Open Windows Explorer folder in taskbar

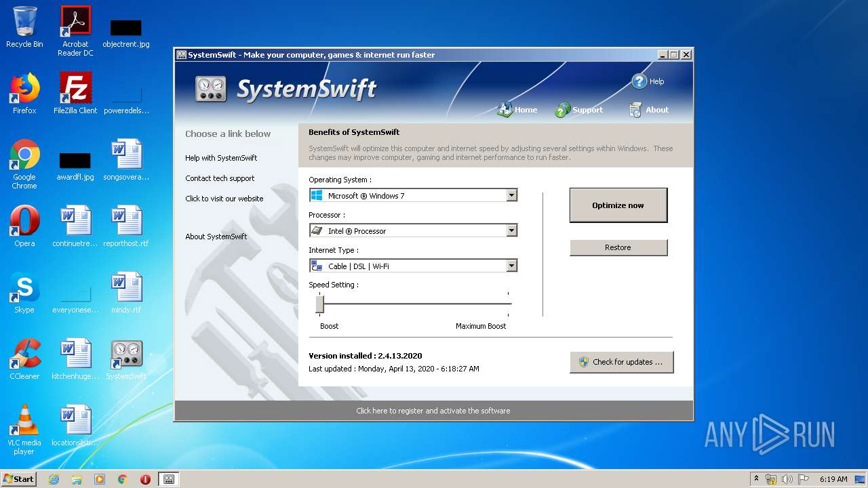[x=77, y=479]
